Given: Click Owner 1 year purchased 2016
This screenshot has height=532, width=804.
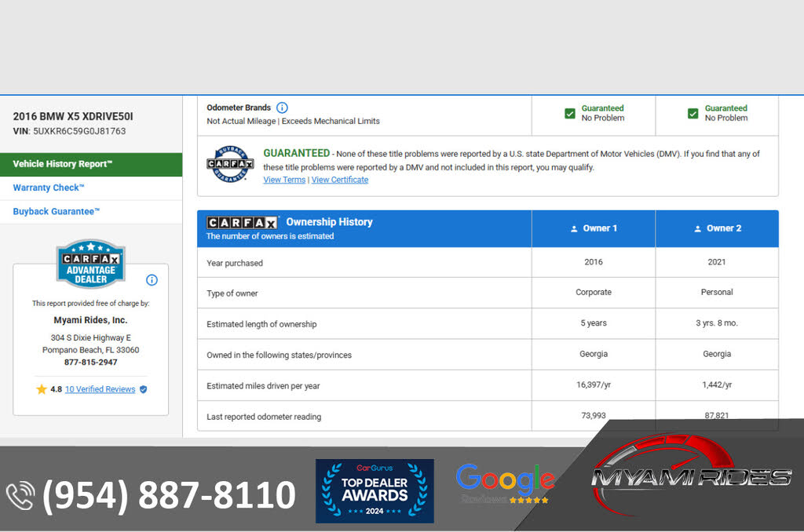Looking at the screenshot, I should [594, 262].
